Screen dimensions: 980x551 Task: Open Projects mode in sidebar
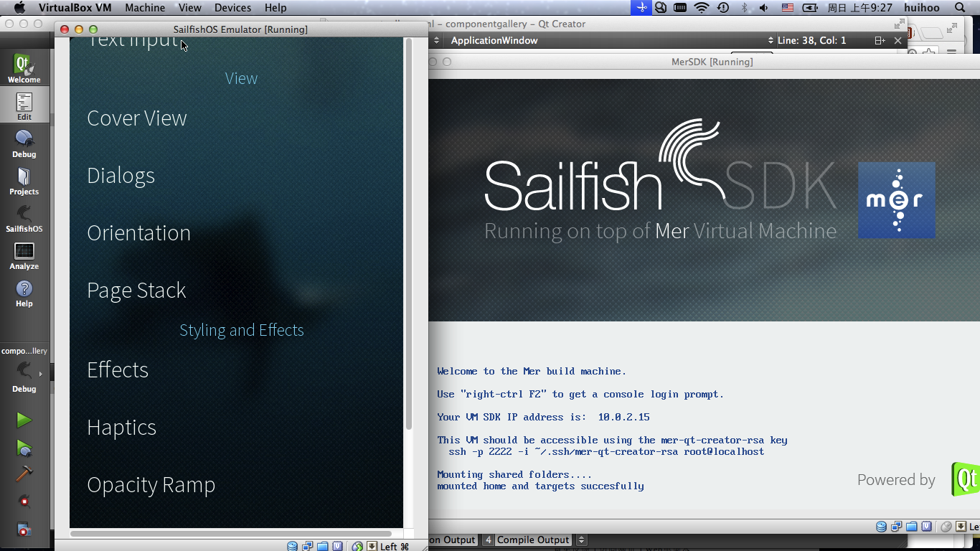[24, 181]
